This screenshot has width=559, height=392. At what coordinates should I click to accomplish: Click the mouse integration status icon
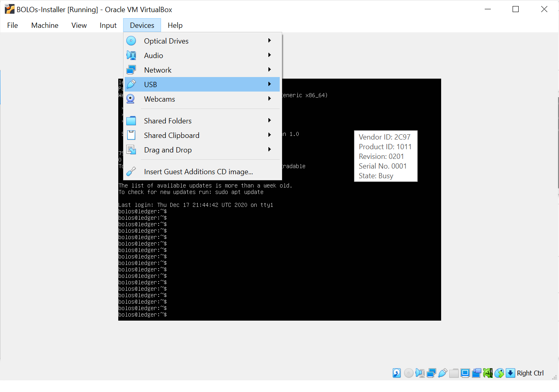pos(499,373)
